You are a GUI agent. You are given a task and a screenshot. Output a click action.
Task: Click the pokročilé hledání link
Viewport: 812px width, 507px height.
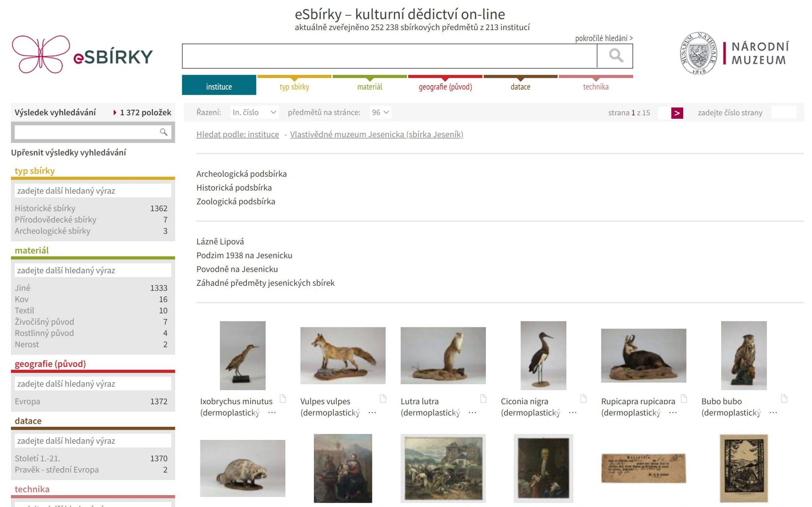point(604,38)
